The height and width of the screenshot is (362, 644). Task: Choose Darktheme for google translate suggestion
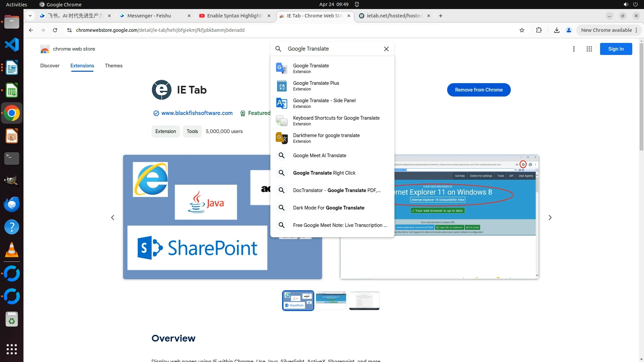tap(326, 138)
